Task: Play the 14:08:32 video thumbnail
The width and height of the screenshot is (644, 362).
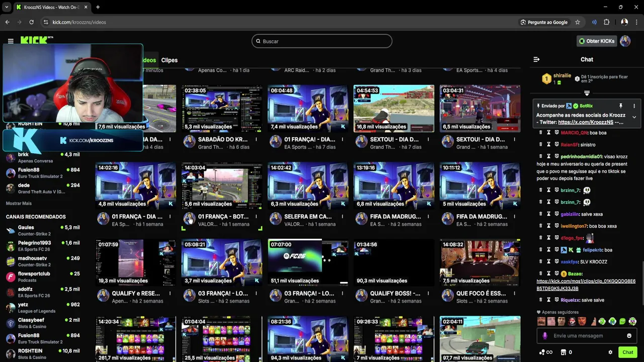Action: coord(480,262)
